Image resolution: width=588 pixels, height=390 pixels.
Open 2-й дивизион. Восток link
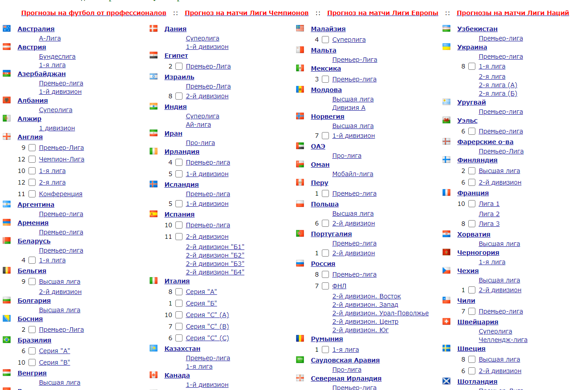coord(367,296)
